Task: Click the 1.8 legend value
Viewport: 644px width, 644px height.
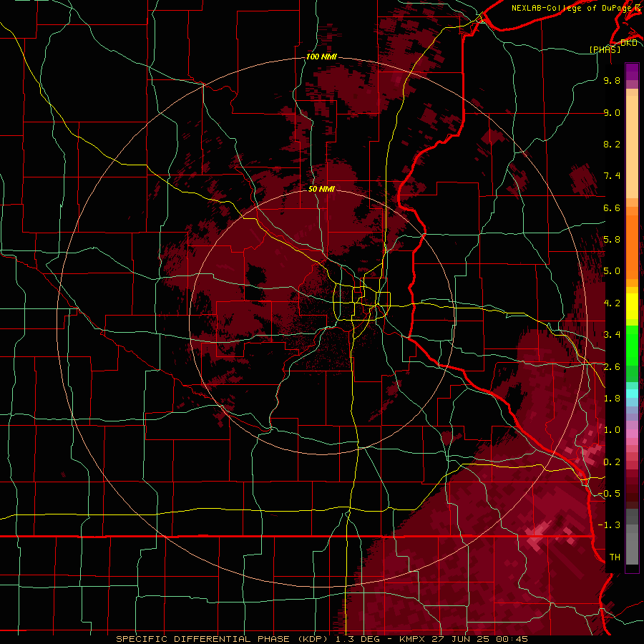Action: point(612,399)
